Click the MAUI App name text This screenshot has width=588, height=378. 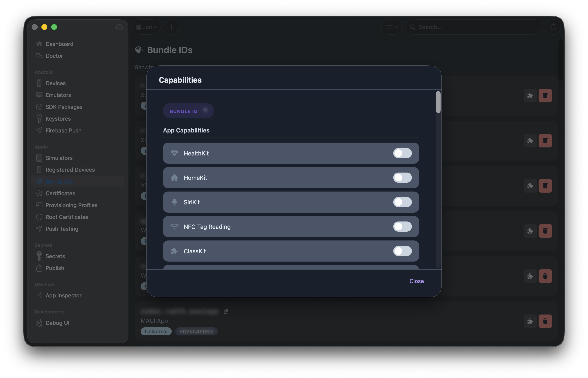[154, 321]
